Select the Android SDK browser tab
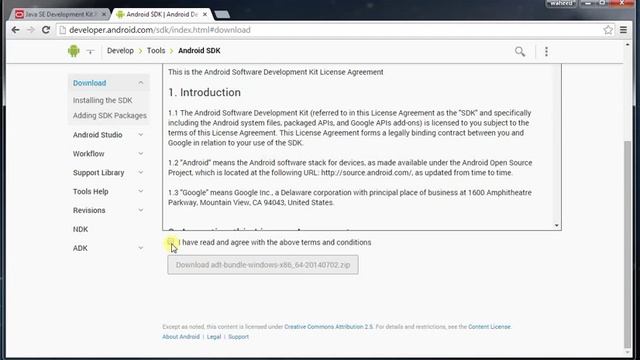This screenshot has height=360, width=640. (x=162, y=14)
